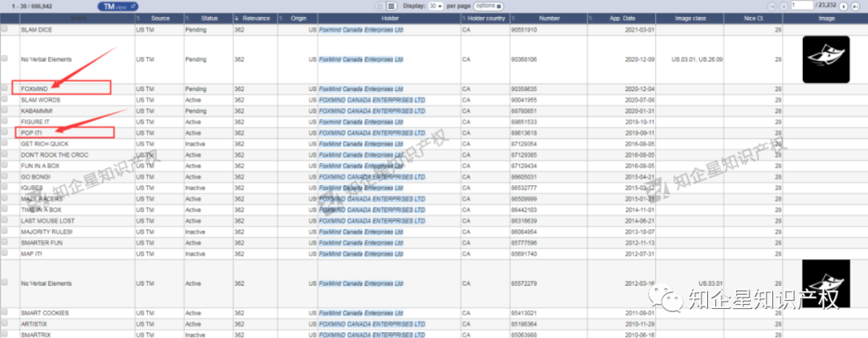Image resolution: width=868 pixels, height=338 pixels.
Task: Switch to grid view layout icon
Action: tap(391, 6)
